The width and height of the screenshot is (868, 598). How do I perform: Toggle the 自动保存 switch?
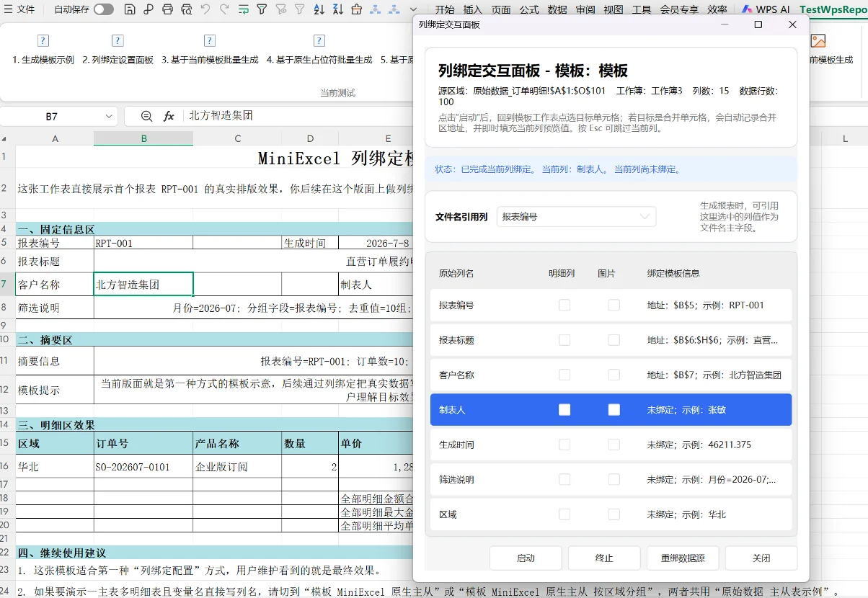(103, 9)
